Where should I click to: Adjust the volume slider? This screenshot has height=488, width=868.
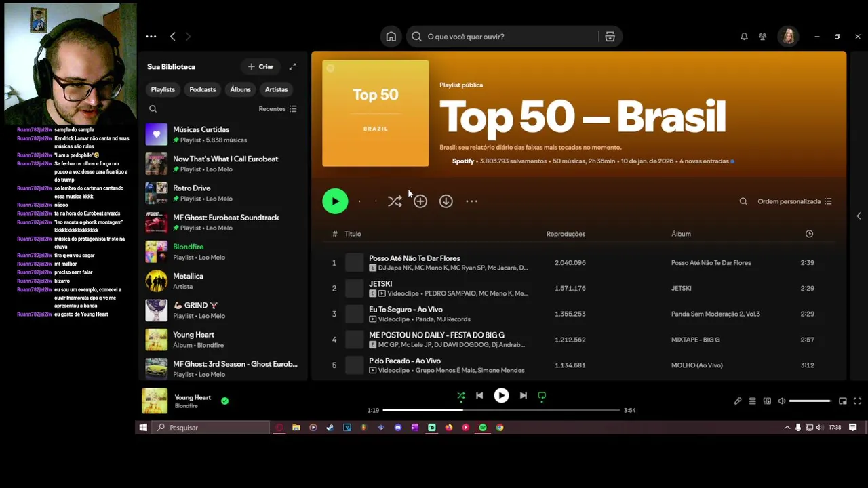point(810,401)
